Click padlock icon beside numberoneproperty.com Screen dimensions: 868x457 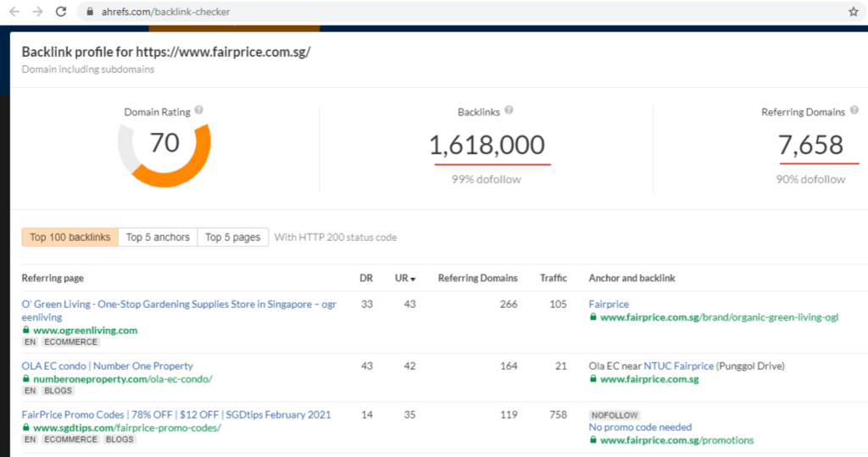point(25,378)
